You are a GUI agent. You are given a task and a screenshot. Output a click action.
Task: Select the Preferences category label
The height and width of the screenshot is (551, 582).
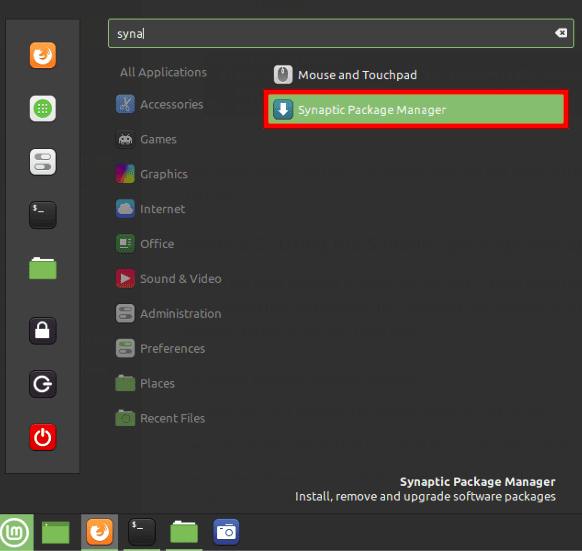pos(173,349)
